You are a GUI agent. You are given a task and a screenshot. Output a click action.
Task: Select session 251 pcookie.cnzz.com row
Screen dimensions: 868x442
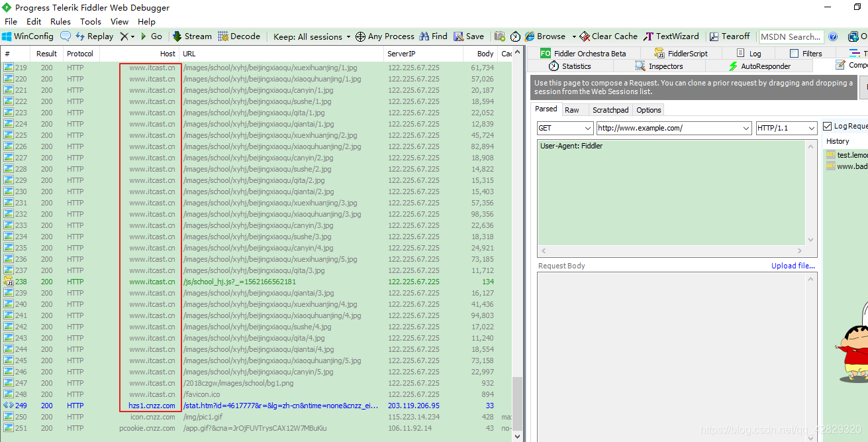click(257, 428)
